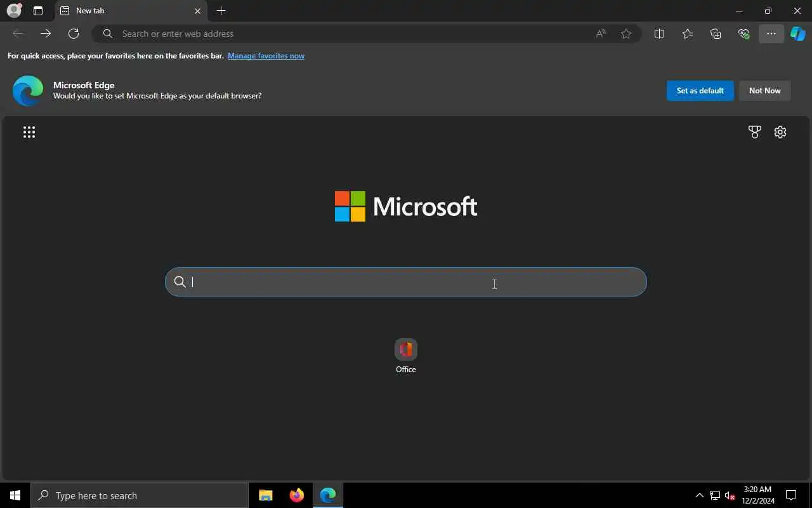Go back using the back arrow
Viewport: 812px width, 508px height.
18,34
